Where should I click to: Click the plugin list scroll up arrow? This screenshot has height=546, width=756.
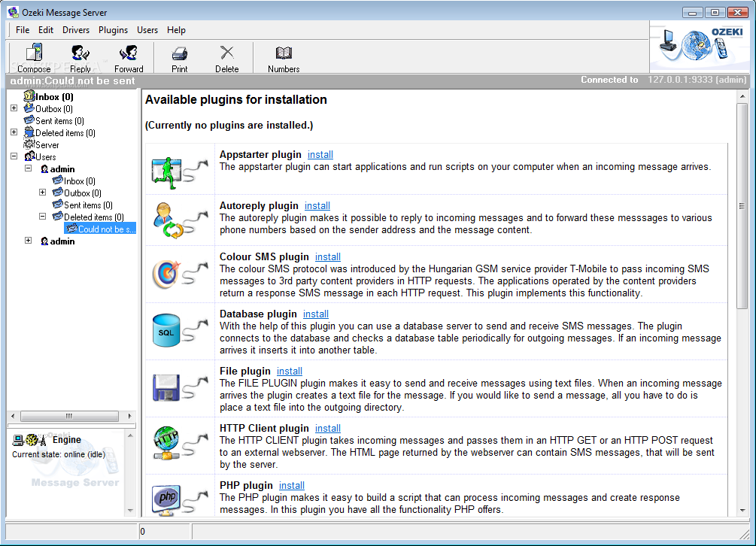click(x=742, y=97)
